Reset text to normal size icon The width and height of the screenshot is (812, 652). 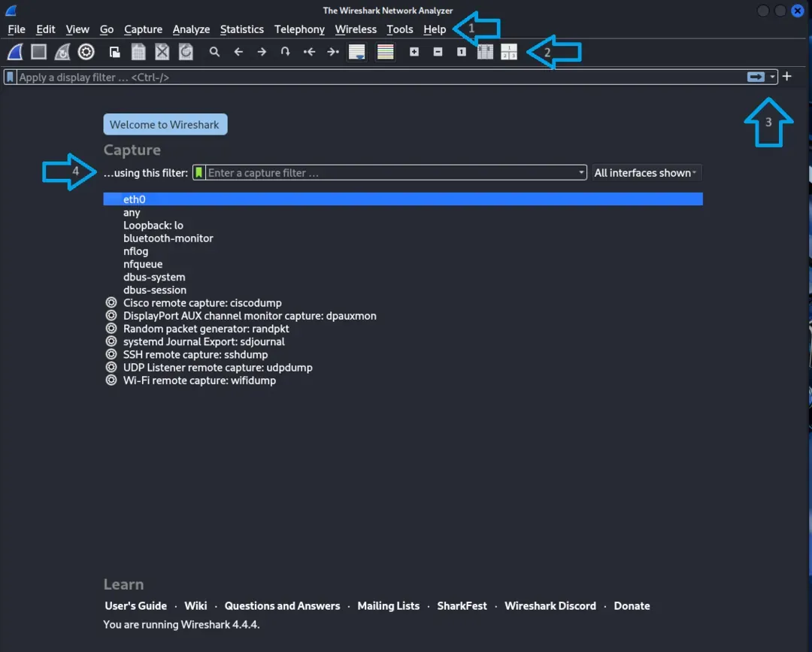(x=462, y=52)
